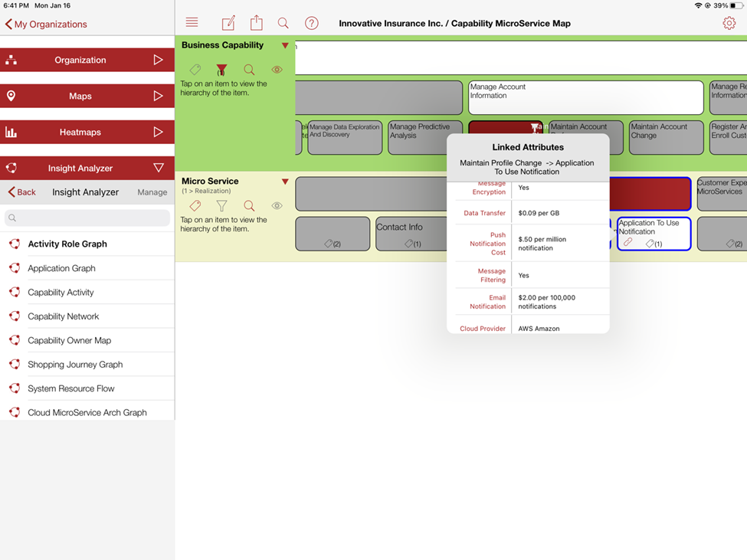This screenshot has height=560, width=747.
Task: Tap the tag icon under Business Capability
Action: point(195,70)
